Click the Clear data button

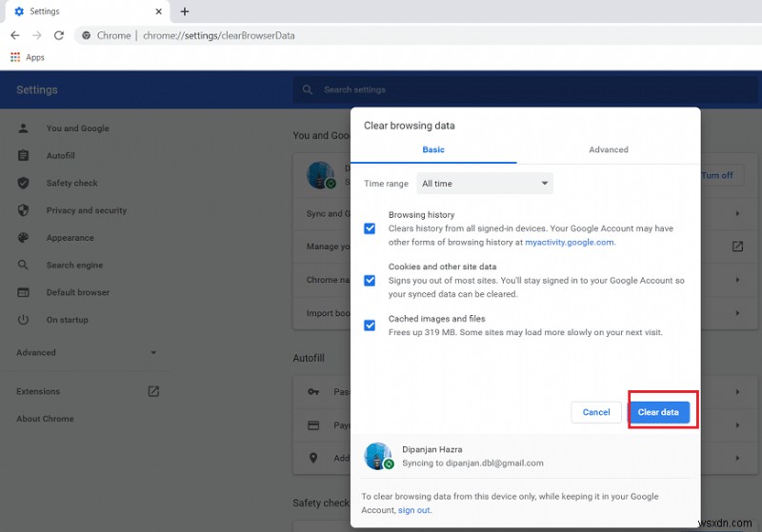pos(658,412)
